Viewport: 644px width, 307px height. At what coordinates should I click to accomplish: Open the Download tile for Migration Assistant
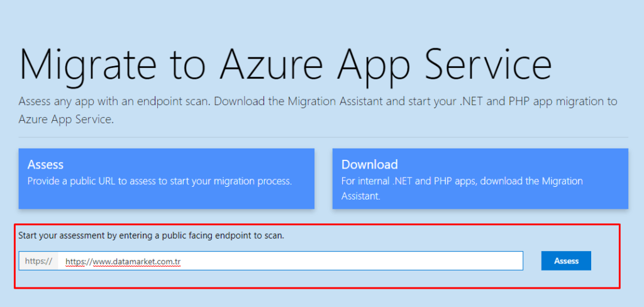[x=480, y=179]
